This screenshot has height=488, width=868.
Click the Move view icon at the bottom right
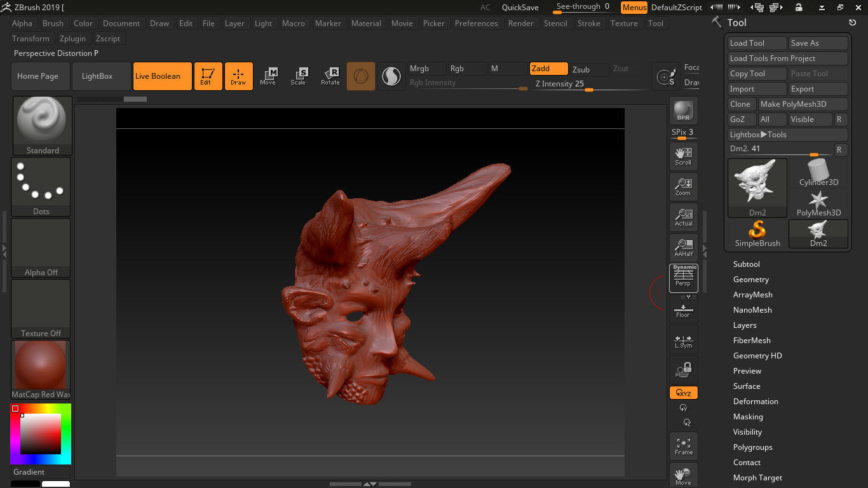point(683,475)
